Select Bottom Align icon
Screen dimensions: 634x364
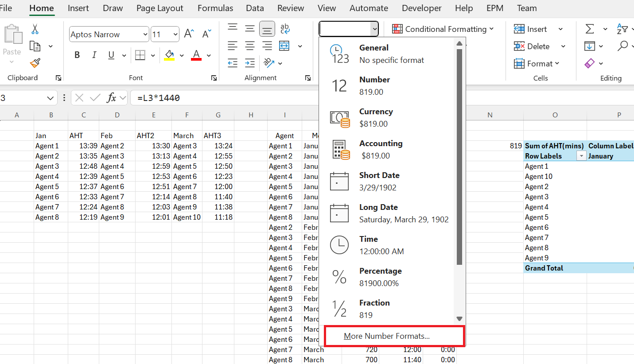click(267, 29)
